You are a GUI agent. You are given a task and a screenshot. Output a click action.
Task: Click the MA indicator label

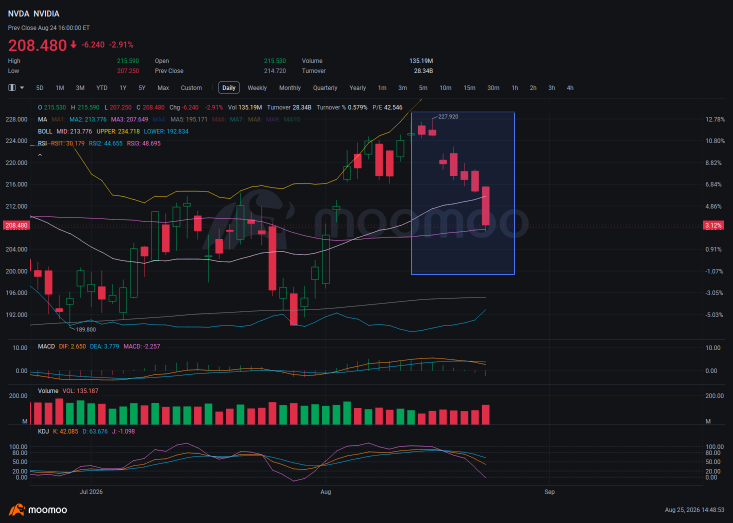tap(42, 120)
